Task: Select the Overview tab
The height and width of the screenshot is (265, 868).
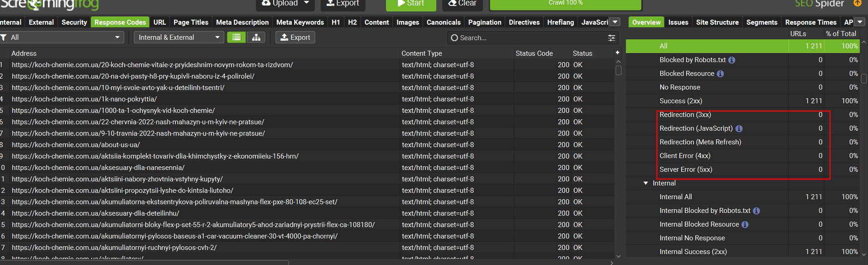Action: pos(646,22)
